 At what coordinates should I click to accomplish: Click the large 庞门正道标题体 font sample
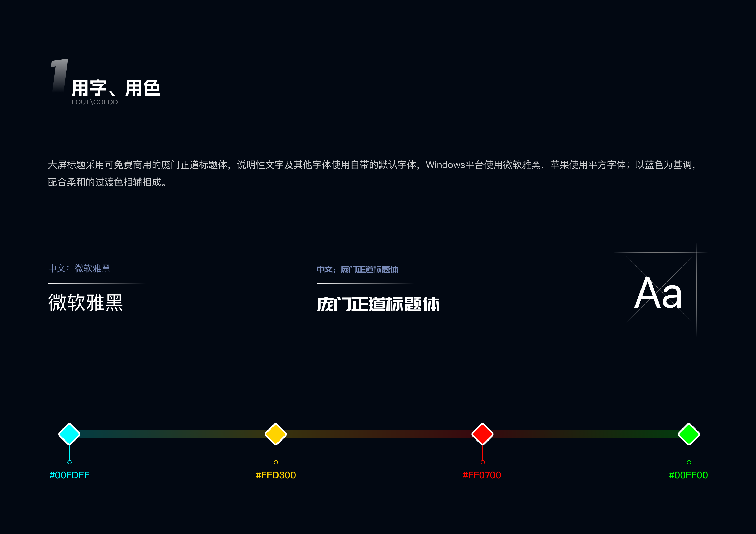tap(378, 304)
